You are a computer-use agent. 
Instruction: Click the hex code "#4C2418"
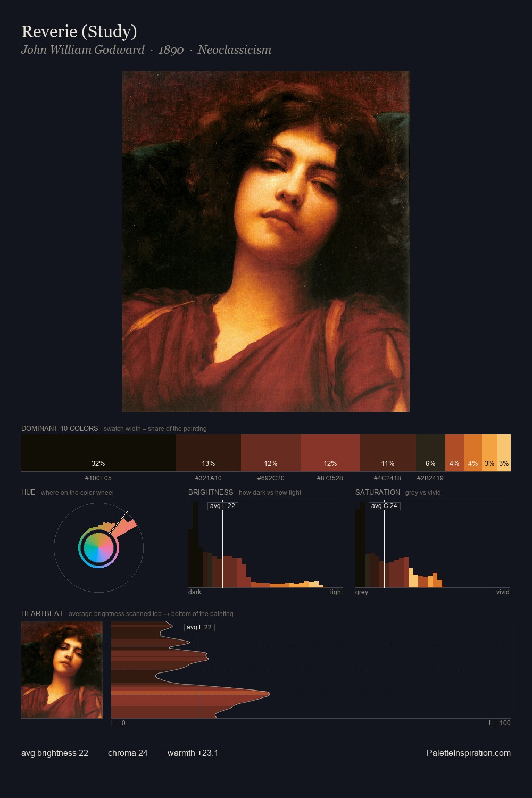coord(388,478)
